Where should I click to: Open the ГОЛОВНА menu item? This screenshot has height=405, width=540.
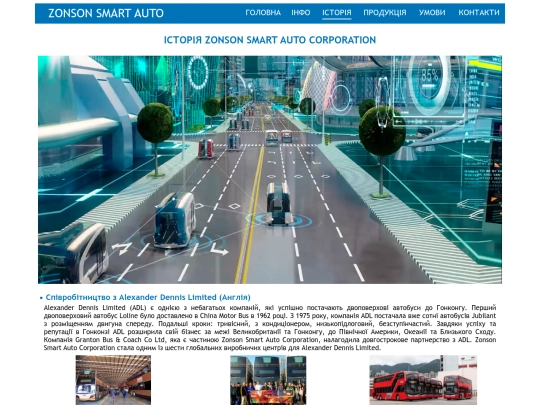coord(263,13)
